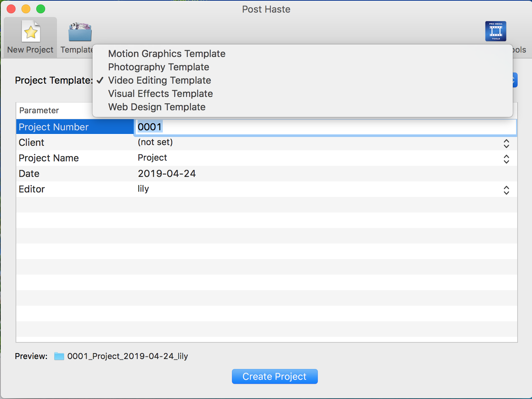Click the Parameter column header
The width and height of the screenshot is (532, 399).
pyautogui.click(x=39, y=110)
